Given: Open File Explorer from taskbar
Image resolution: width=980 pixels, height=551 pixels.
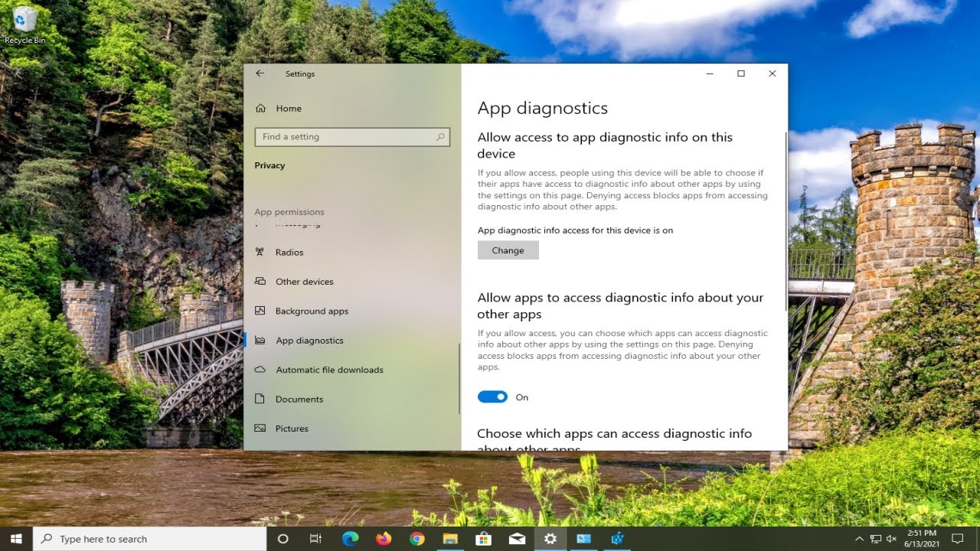Looking at the screenshot, I should tap(450, 539).
